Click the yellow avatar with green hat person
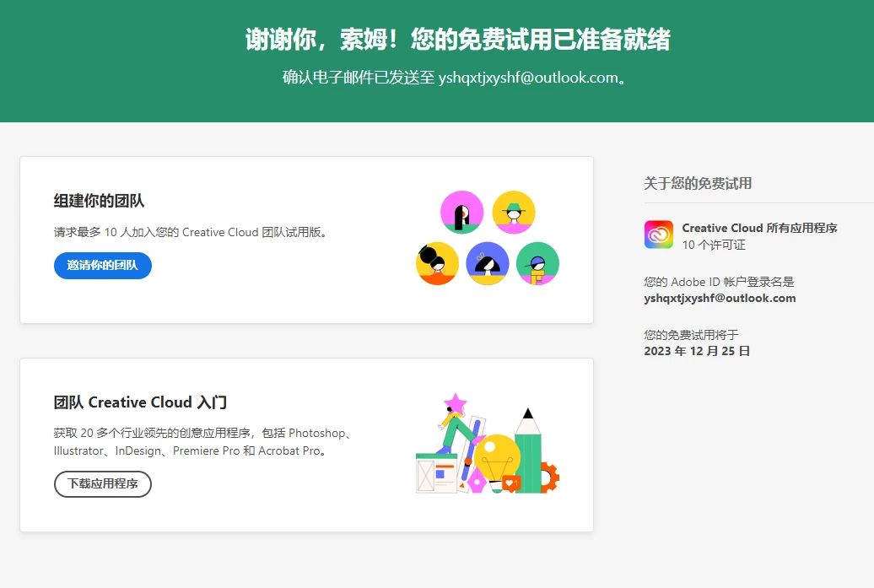This screenshot has width=874, height=588. pos(514,213)
